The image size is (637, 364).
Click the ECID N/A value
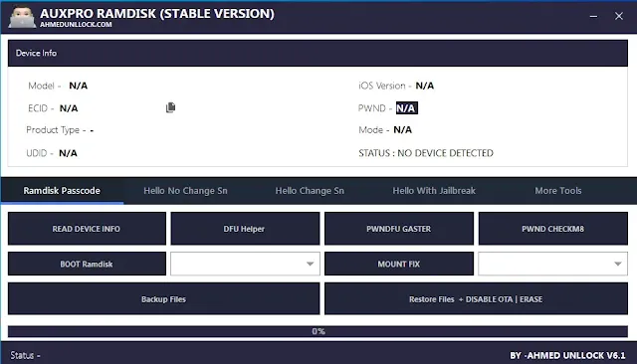click(x=69, y=108)
